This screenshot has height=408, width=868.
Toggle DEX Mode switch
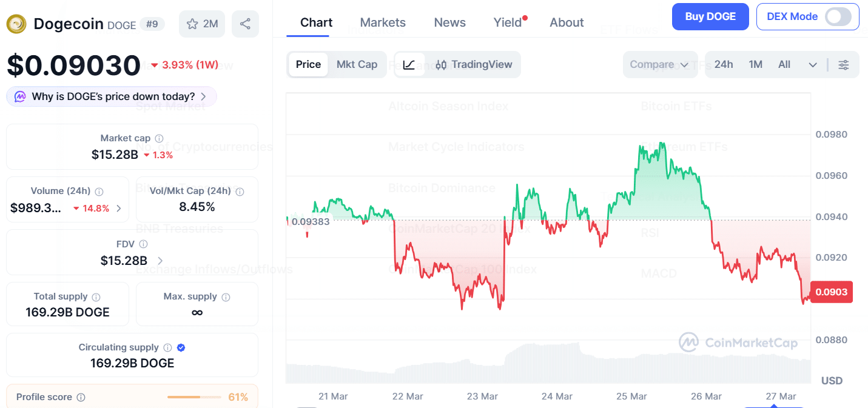838,17
